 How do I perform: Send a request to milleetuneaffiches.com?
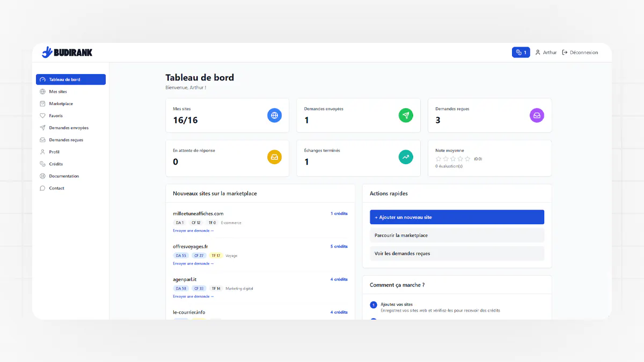[193, 231]
